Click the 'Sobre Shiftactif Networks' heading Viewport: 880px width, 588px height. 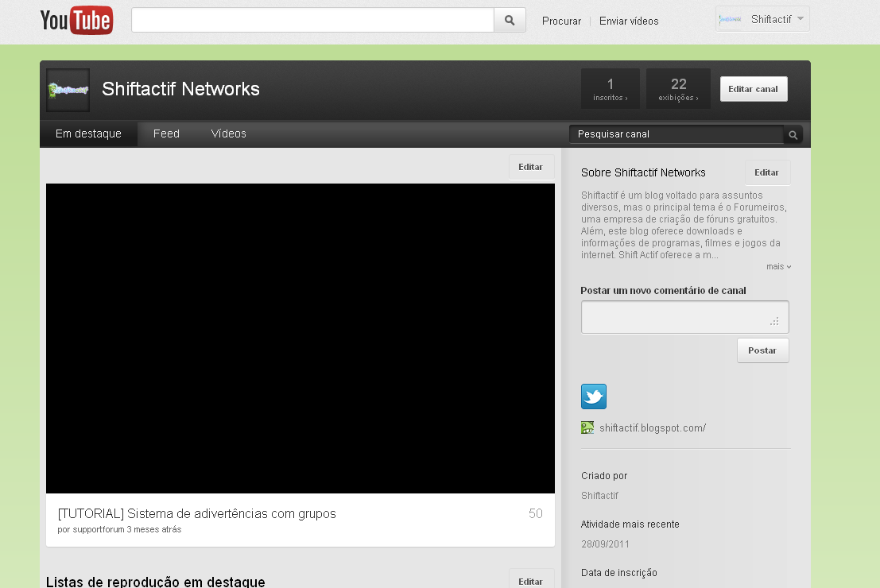[643, 172]
